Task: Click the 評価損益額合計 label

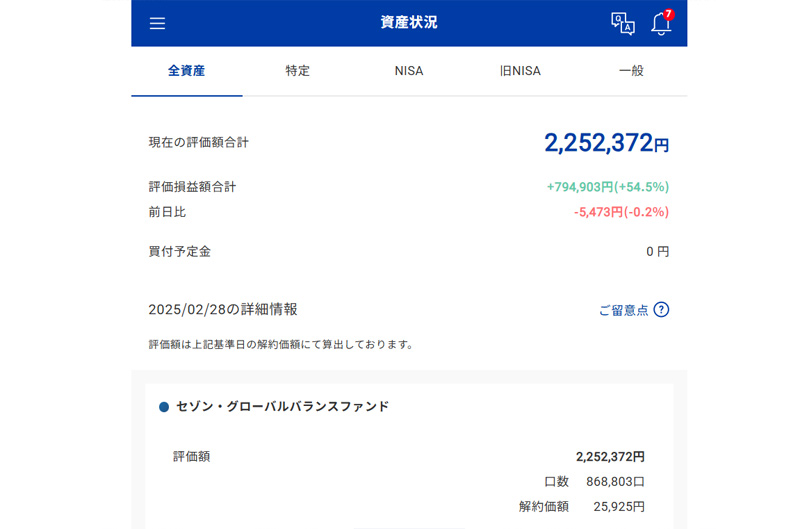Action: 192,187
